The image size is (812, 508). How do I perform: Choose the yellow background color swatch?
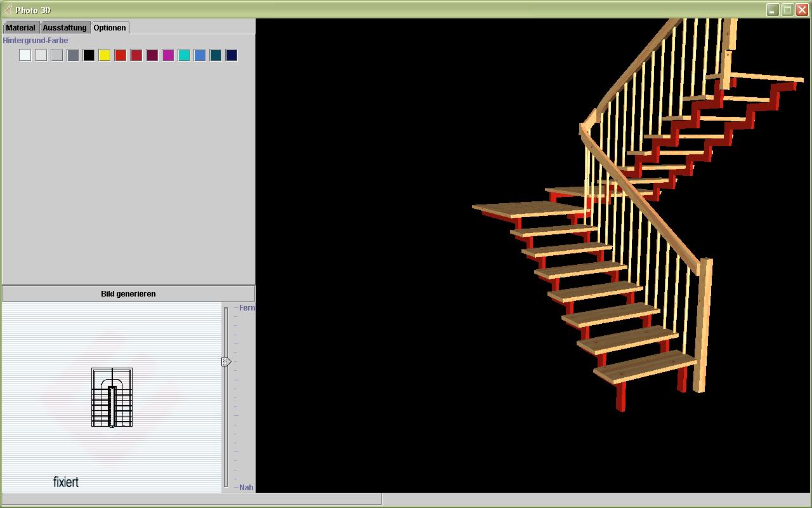pos(105,55)
